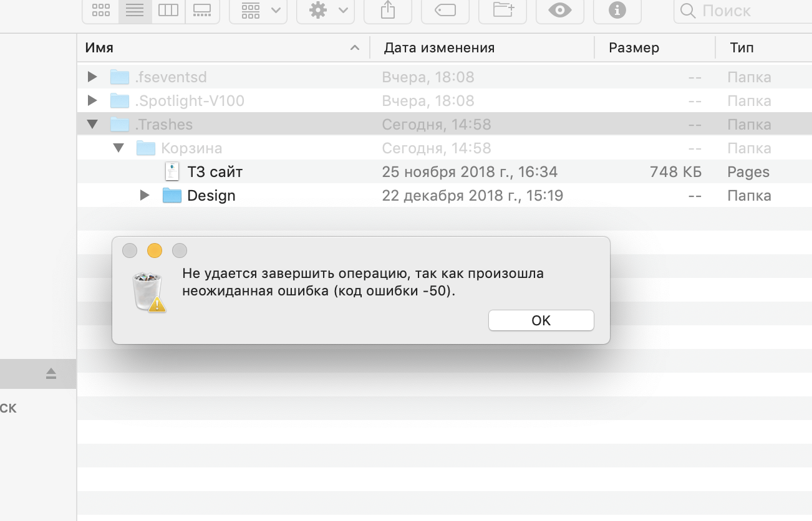Select the Корзина row name
This screenshot has width=812, height=521.
[x=191, y=148]
